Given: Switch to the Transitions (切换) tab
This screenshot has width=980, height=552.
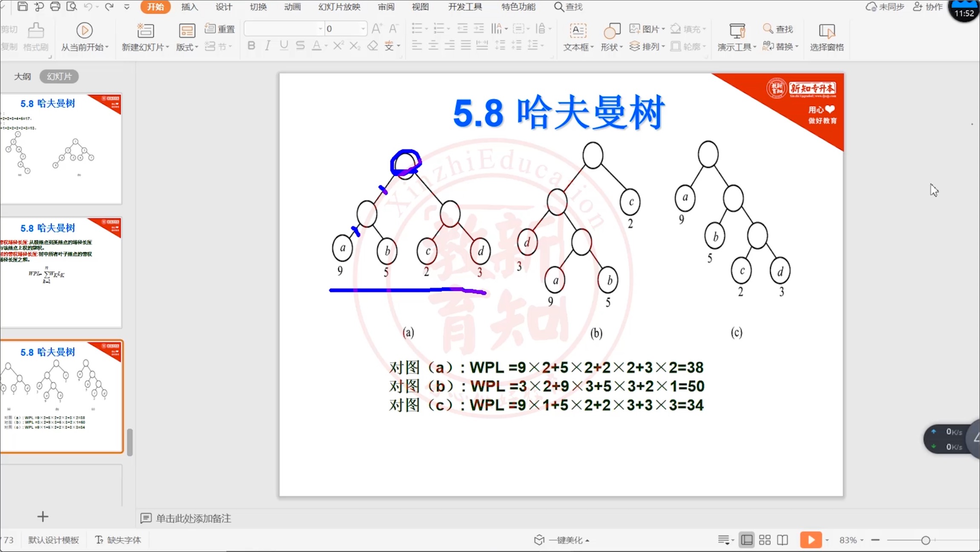Looking at the screenshot, I should [x=258, y=7].
